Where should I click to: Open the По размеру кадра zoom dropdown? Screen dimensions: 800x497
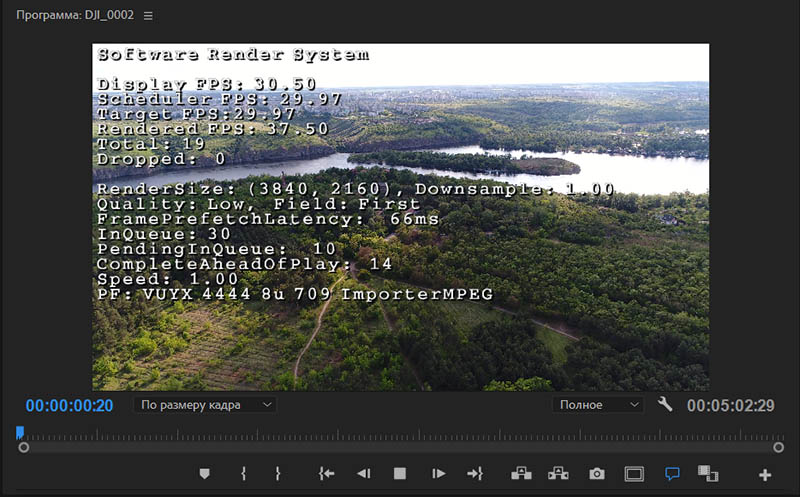205,405
